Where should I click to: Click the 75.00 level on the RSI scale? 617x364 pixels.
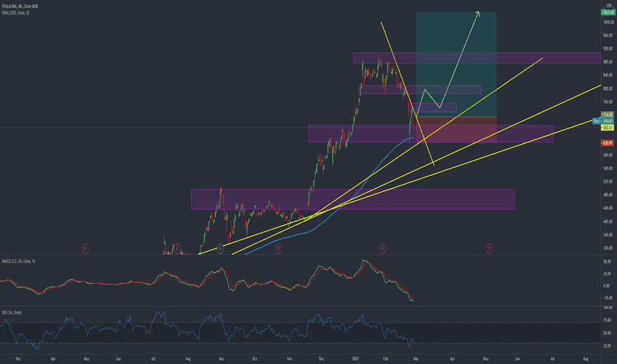(608, 320)
